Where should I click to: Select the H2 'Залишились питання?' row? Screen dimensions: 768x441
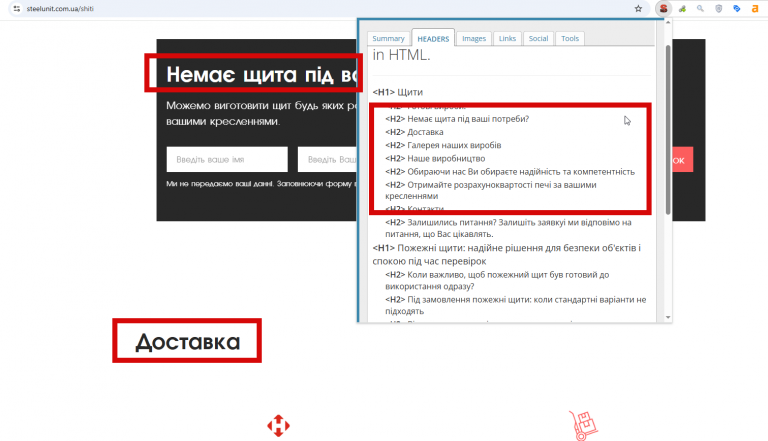point(508,228)
